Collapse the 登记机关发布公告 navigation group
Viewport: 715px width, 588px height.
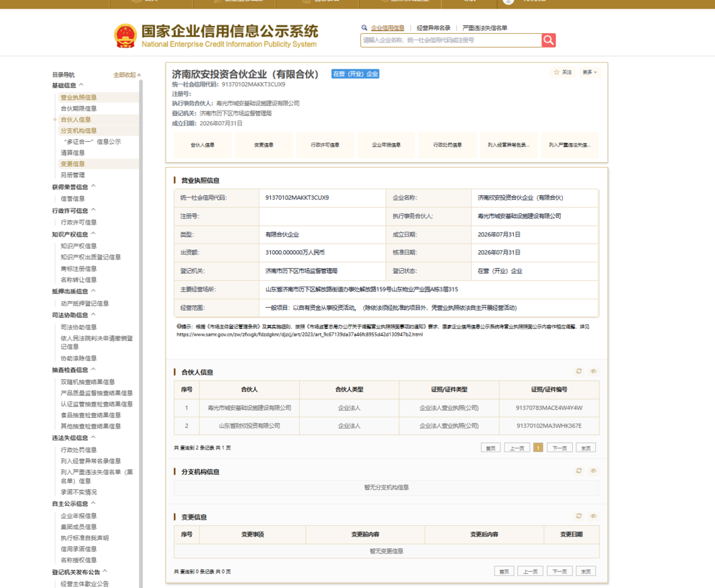point(105,571)
